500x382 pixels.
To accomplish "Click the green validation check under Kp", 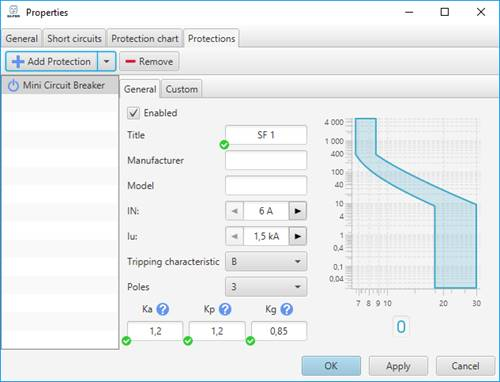I will point(188,341).
